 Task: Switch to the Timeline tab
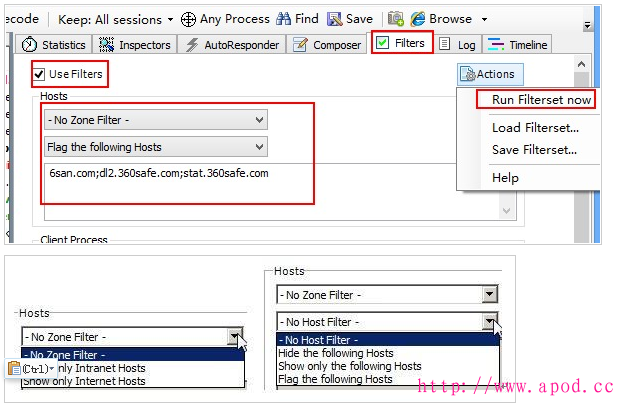[518, 45]
